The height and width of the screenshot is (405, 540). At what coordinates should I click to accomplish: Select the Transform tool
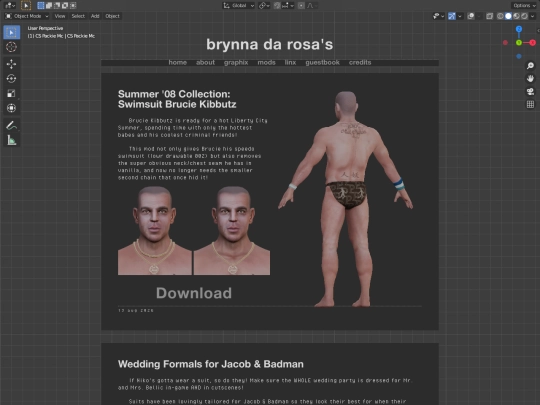pyautogui.click(x=11, y=108)
